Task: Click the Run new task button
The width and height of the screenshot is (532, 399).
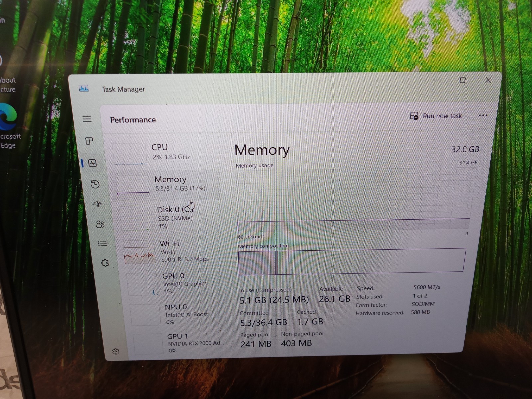Action: click(436, 116)
